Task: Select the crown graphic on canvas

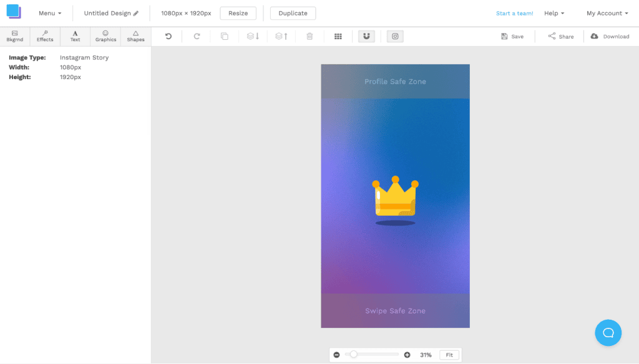Action: click(x=395, y=200)
